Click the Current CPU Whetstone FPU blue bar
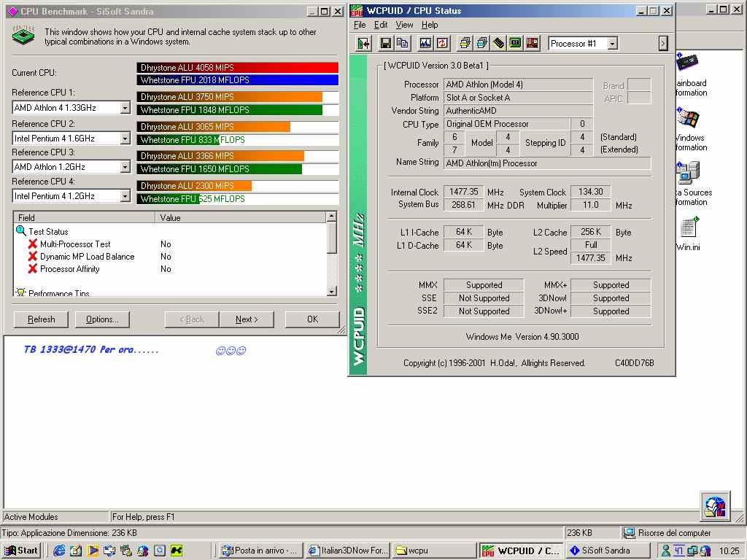Viewport: 747px width, 560px height. (238, 80)
